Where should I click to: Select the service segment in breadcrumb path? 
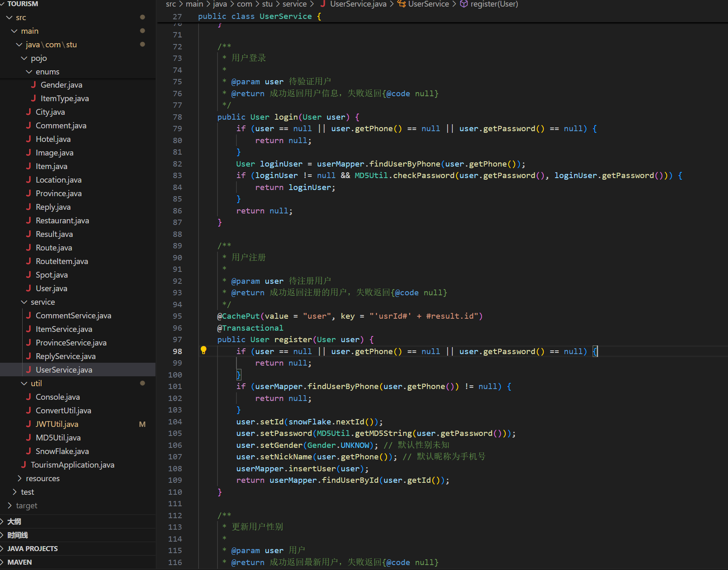[x=294, y=4]
